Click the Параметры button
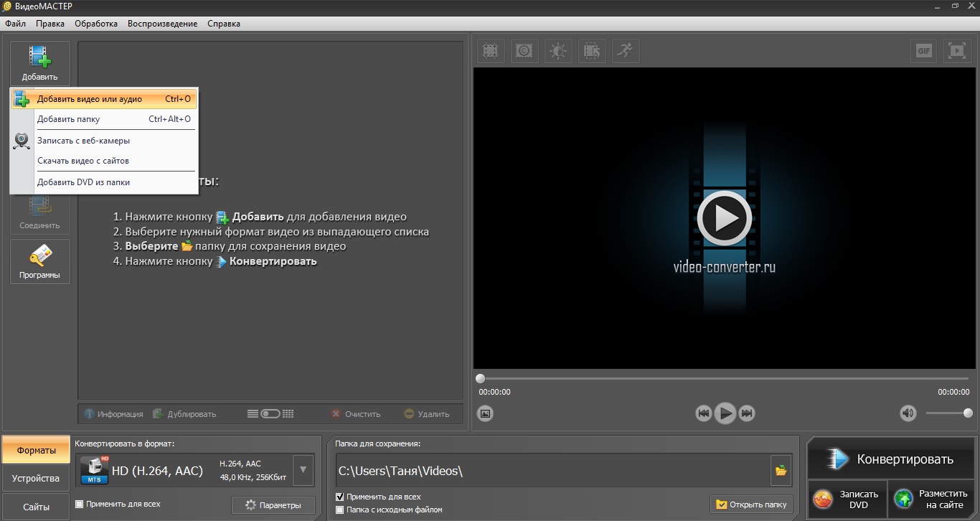 pyautogui.click(x=273, y=505)
